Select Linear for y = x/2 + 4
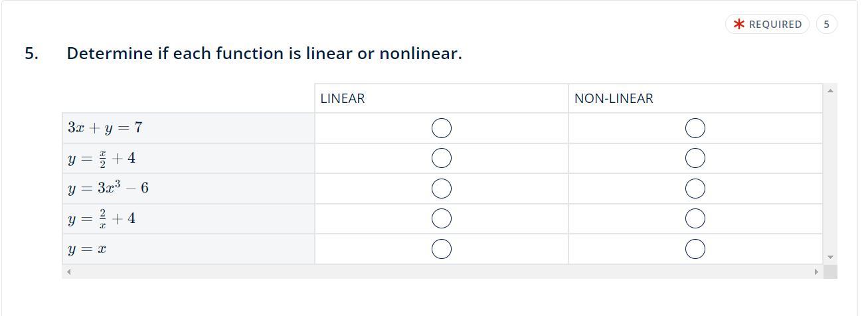Image resolution: width=868 pixels, height=316 pixels. point(442,158)
